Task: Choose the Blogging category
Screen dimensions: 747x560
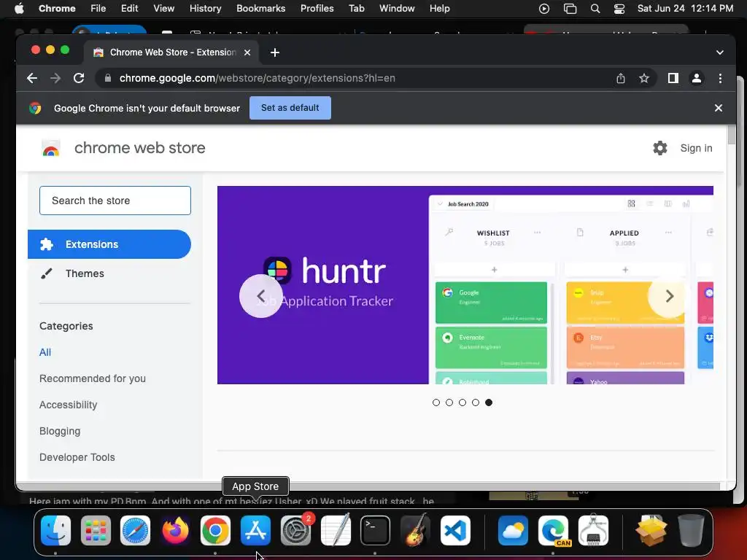Action: (60, 431)
